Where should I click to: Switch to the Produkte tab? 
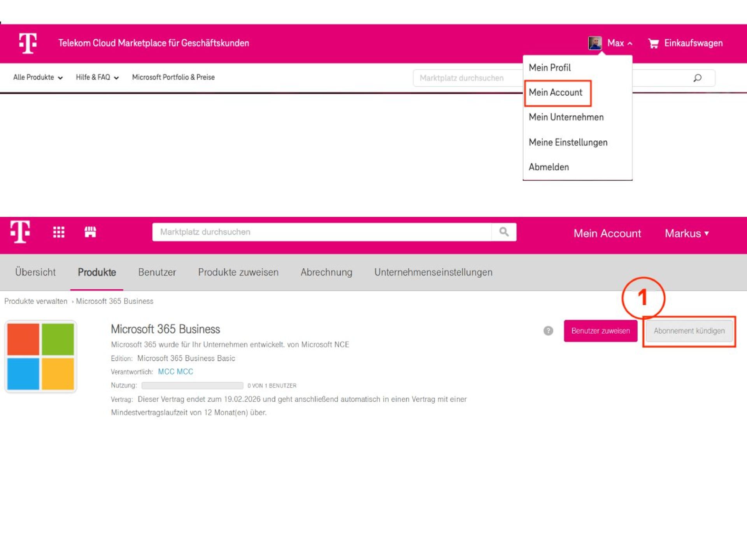tap(97, 272)
